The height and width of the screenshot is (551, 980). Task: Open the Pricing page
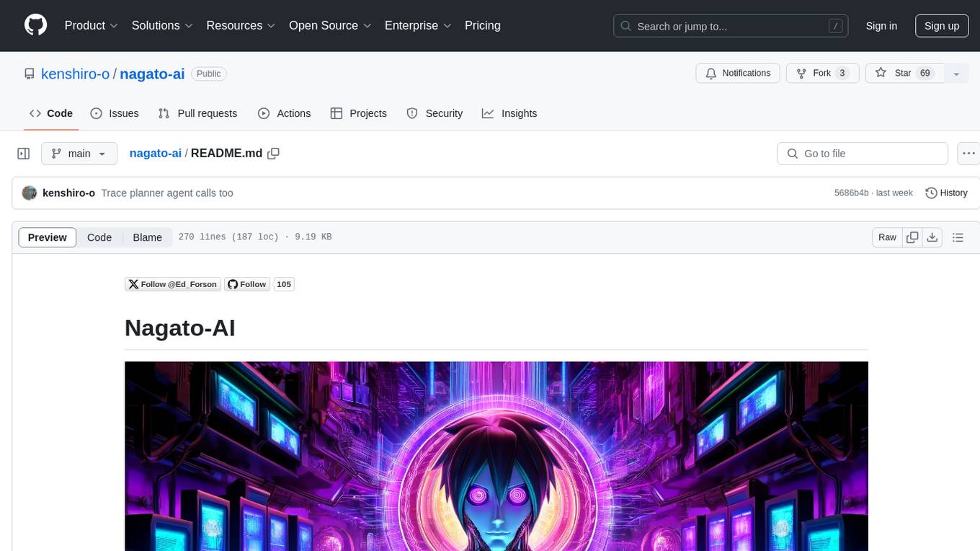pos(483,25)
